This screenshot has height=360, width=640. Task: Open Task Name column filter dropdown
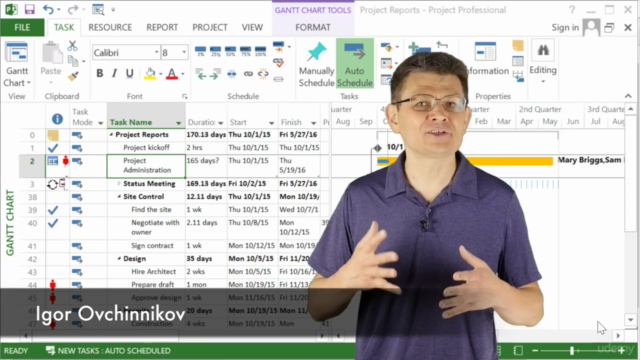click(x=178, y=123)
